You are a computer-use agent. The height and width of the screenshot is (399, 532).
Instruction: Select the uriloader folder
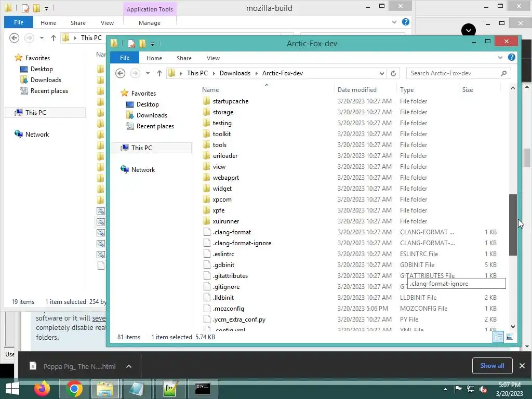[x=225, y=156]
